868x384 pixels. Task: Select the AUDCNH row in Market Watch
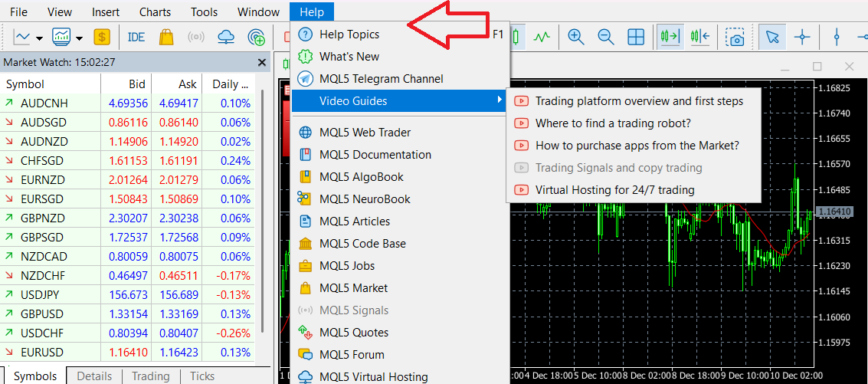128,103
